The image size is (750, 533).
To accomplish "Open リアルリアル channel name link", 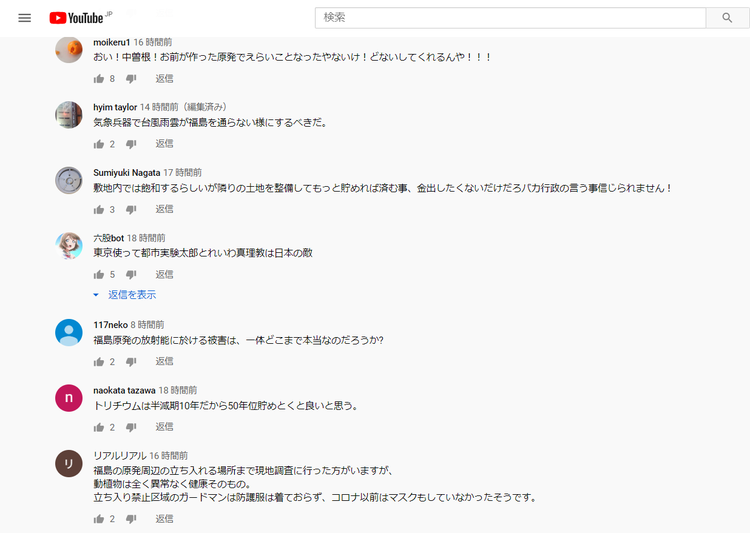I will click(120, 456).
